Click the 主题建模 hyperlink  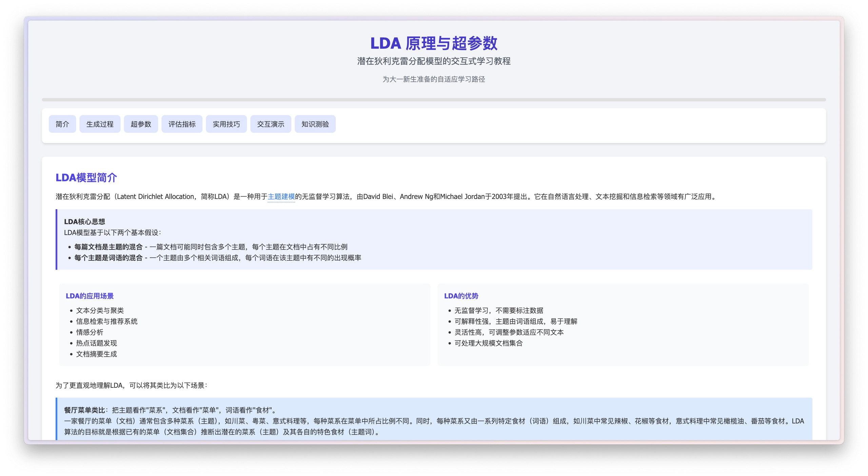point(281,197)
